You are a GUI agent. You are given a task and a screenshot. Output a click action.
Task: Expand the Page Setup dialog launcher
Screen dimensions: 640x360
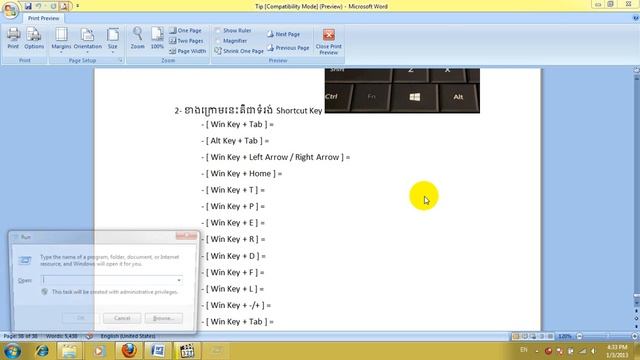(x=120, y=60)
